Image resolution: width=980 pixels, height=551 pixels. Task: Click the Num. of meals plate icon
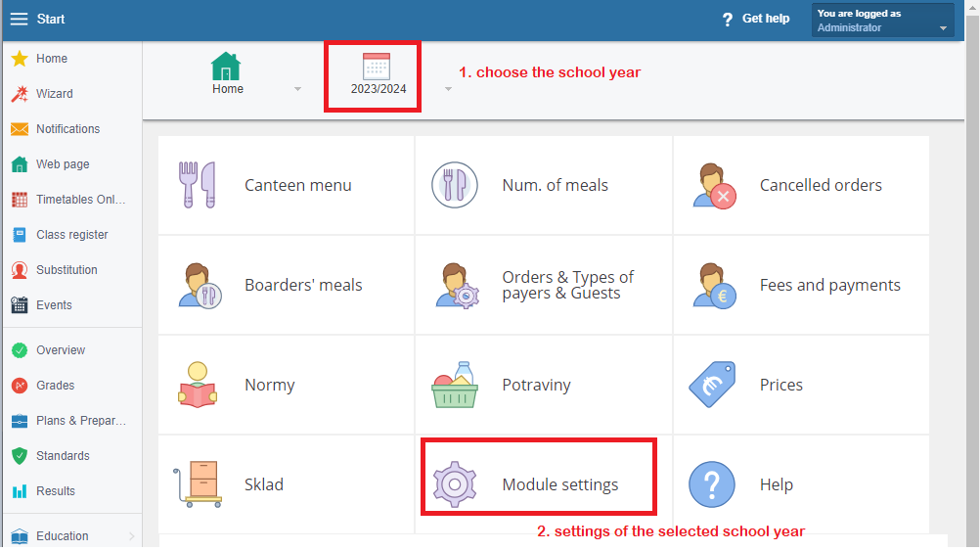click(455, 185)
